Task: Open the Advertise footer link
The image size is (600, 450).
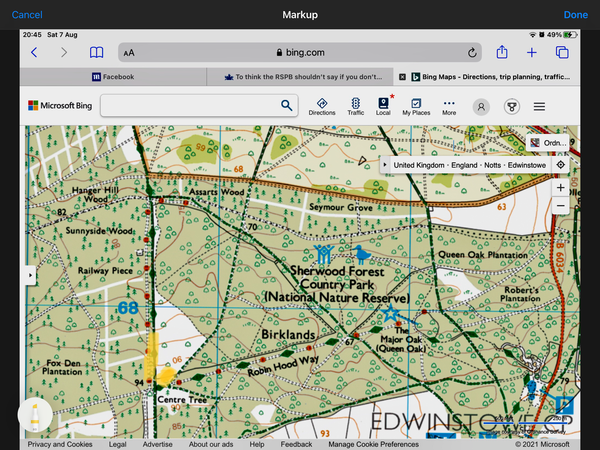Action: click(x=157, y=444)
